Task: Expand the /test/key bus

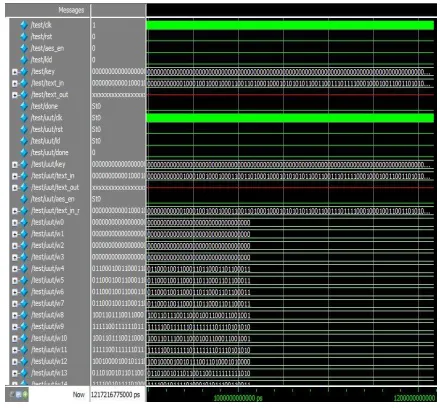Action: coord(15,72)
